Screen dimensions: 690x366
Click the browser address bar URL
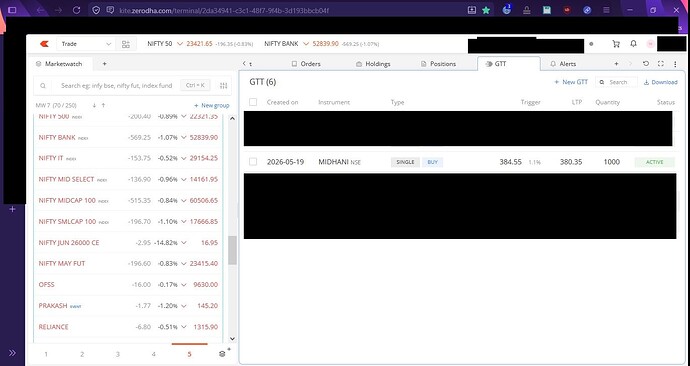[x=224, y=11]
